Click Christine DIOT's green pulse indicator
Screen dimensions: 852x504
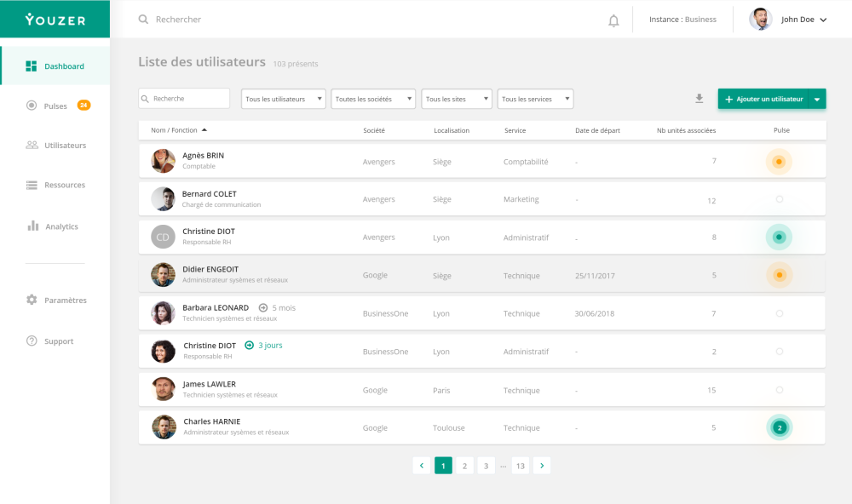[779, 237]
